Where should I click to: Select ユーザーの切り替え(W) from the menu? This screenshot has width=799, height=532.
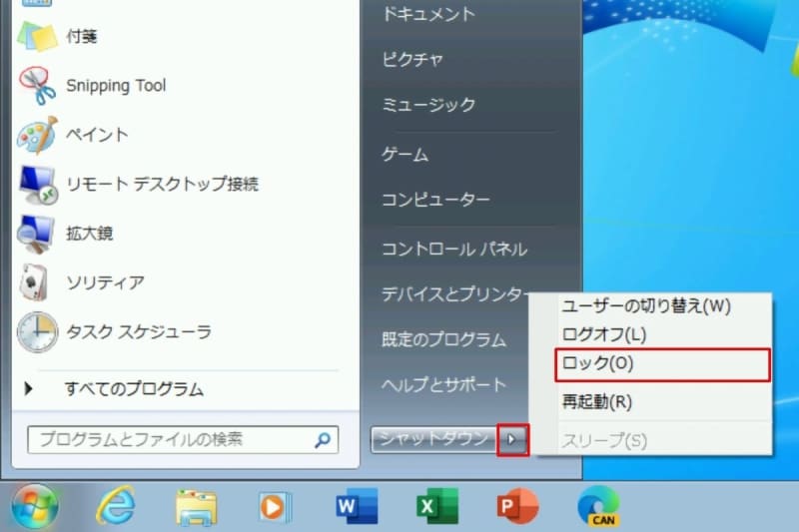click(x=646, y=306)
